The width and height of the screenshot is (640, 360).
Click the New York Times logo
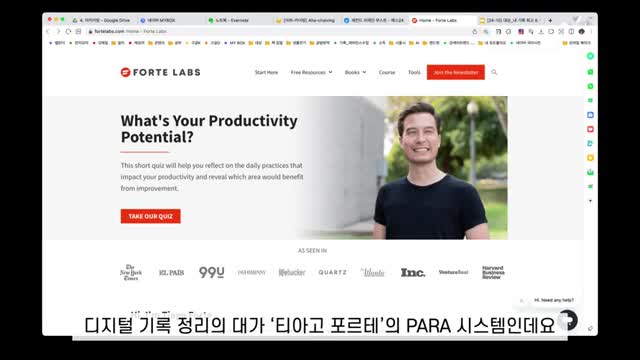(131, 272)
